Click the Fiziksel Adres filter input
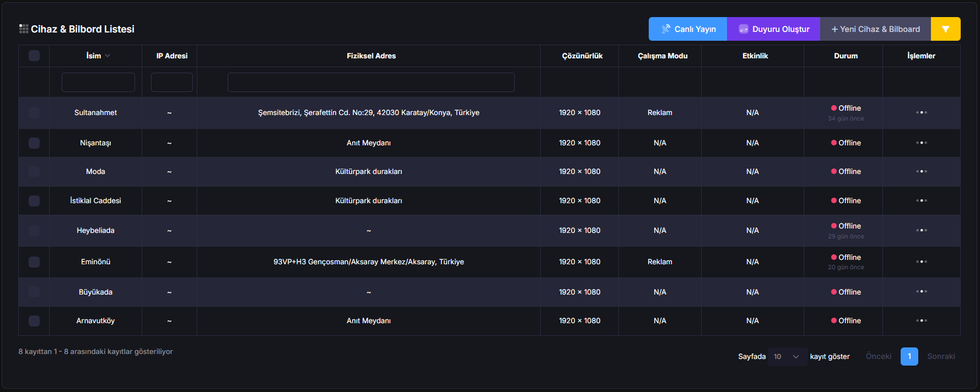The width and height of the screenshot is (980, 392). pyautogui.click(x=371, y=83)
